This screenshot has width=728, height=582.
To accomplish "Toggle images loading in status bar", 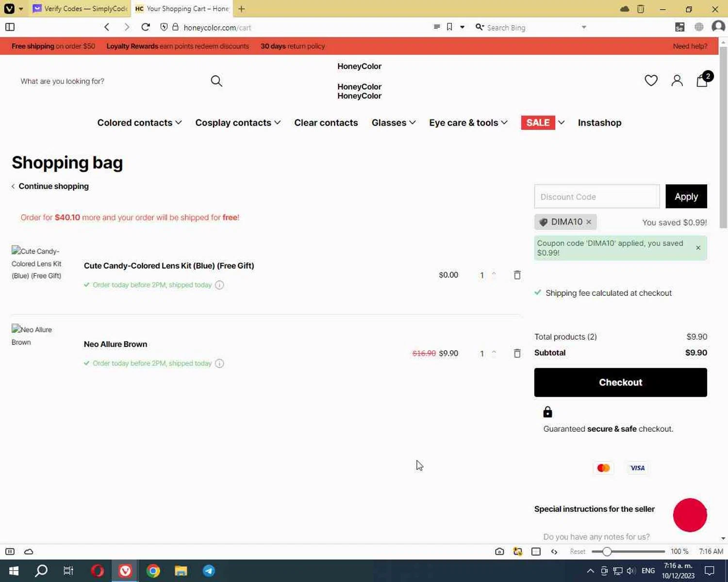I will click(x=518, y=551).
